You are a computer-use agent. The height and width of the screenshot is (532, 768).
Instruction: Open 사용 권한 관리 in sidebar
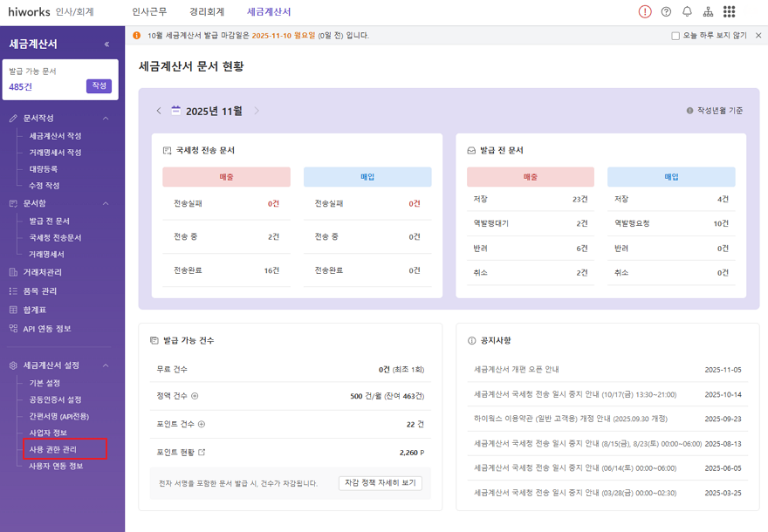pyautogui.click(x=53, y=449)
